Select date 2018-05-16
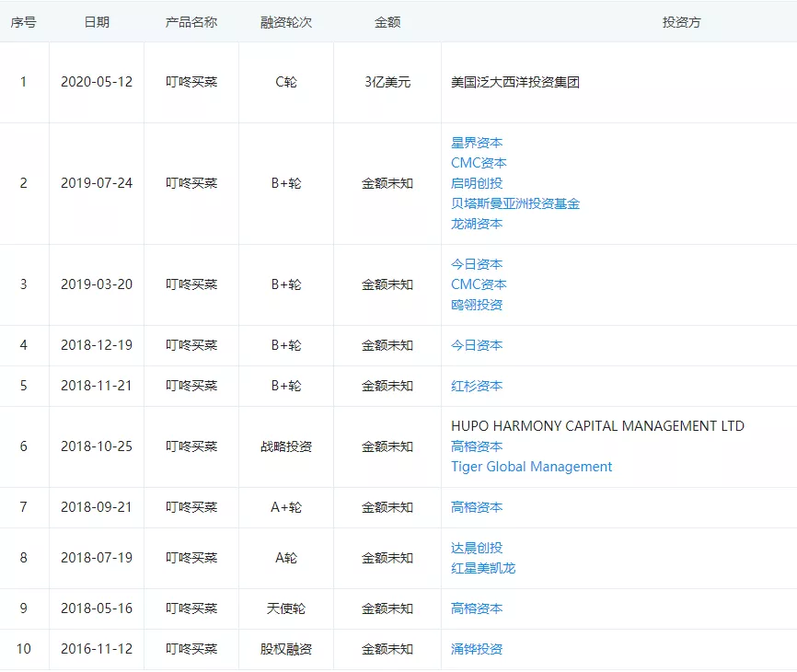Screen dimensions: 797x672 pos(97,608)
